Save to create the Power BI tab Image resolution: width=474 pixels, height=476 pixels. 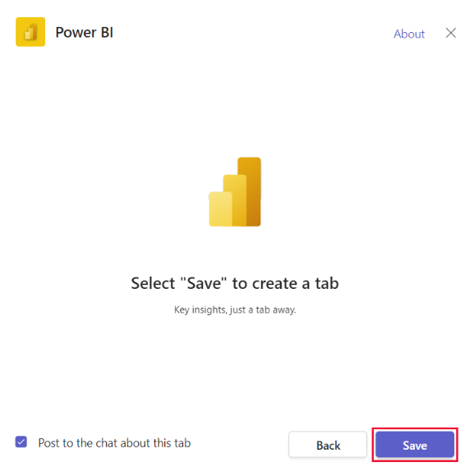(x=415, y=445)
